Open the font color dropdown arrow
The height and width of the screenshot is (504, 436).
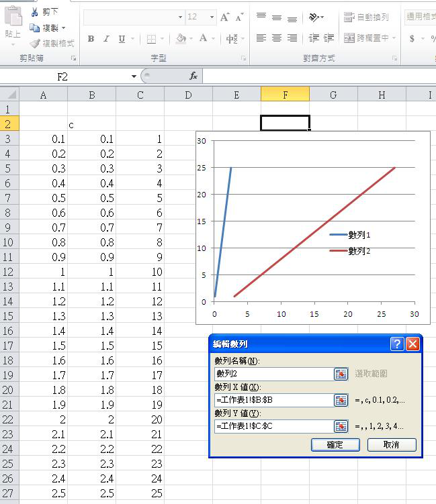(x=213, y=39)
